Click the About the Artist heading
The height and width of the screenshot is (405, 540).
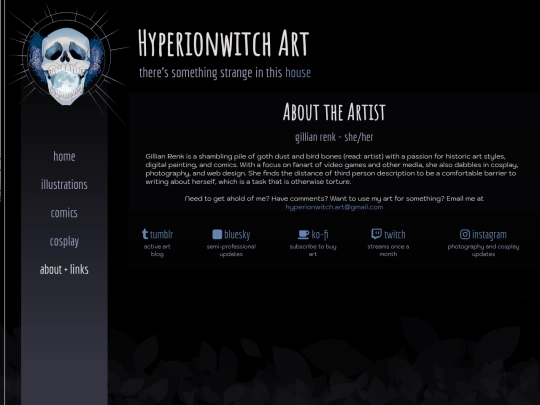[334, 112]
